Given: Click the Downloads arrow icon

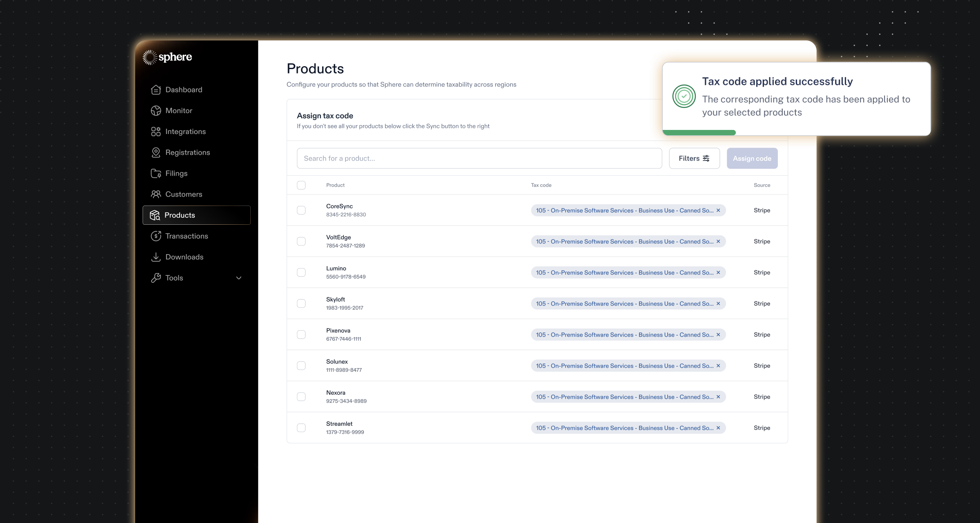Looking at the screenshot, I should tap(156, 257).
